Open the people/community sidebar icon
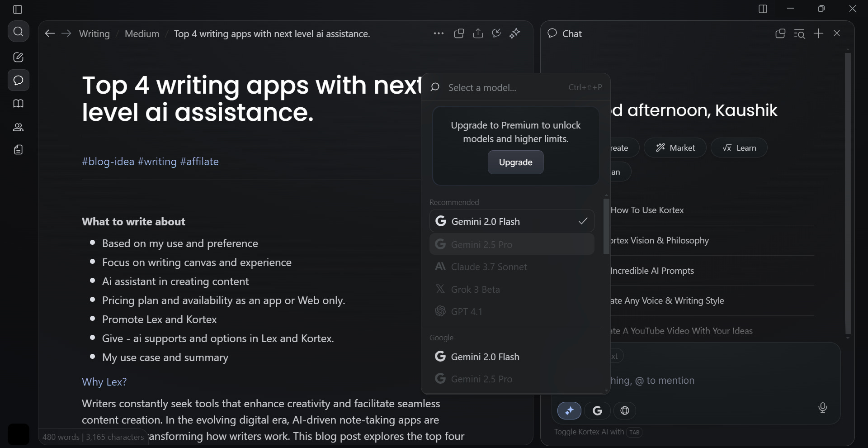 [19, 127]
